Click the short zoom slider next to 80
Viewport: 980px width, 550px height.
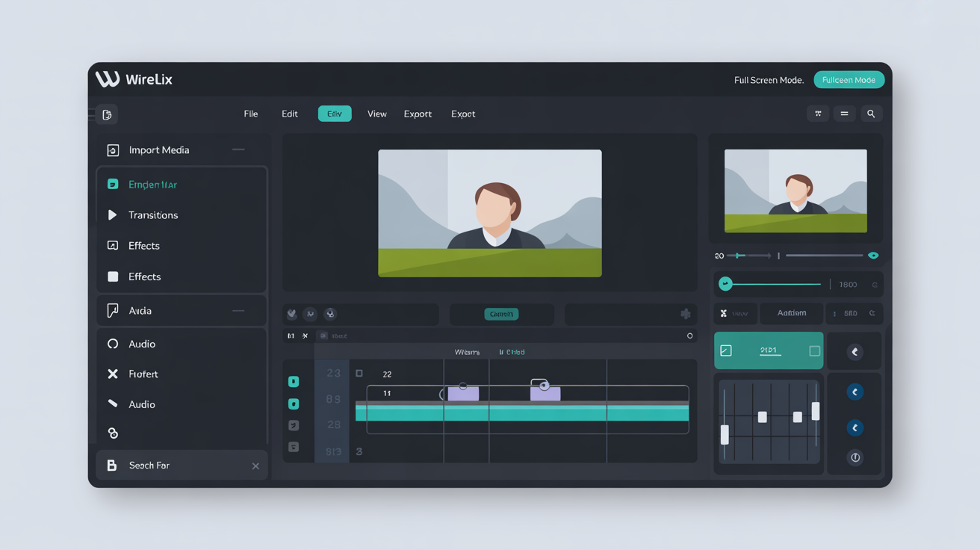(x=749, y=256)
